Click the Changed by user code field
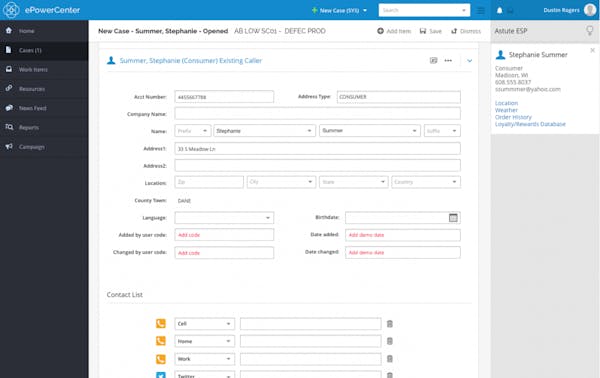This screenshot has width=600, height=378. click(224, 253)
